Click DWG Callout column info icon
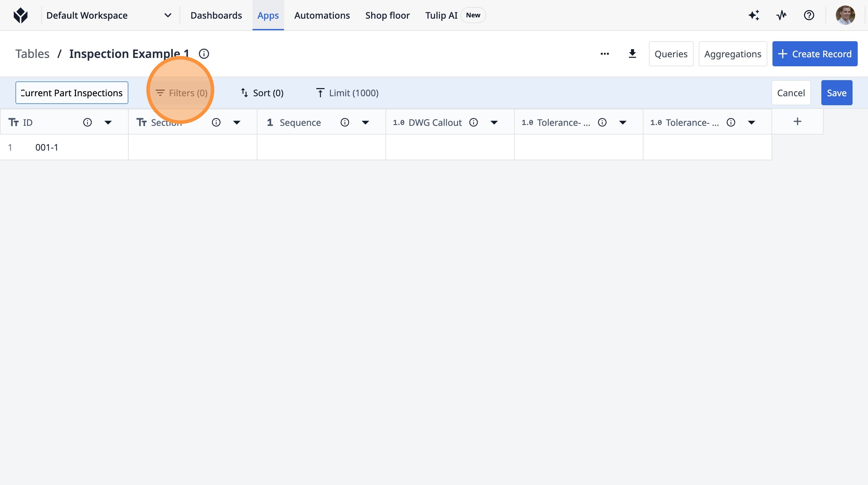This screenshot has height=485, width=868. pyautogui.click(x=474, y=122)
